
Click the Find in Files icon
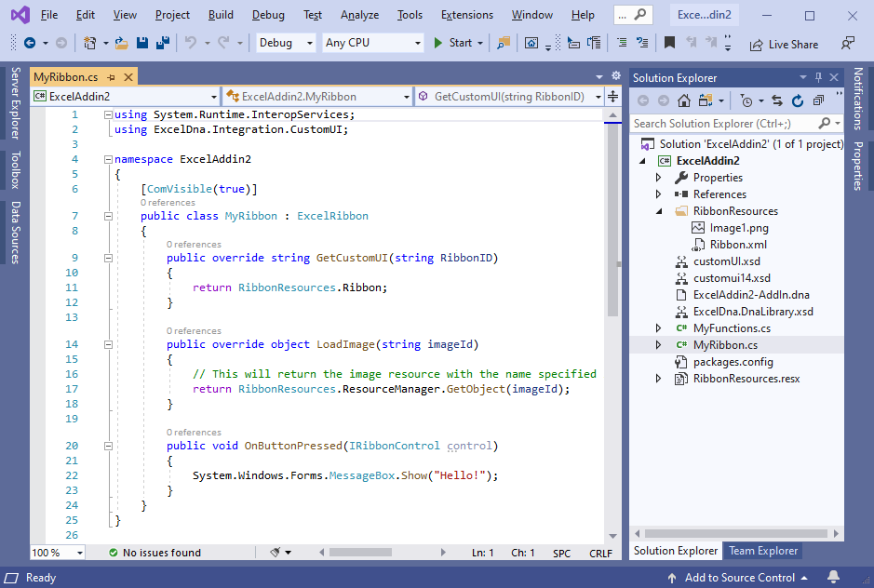(x=504, y=43)
